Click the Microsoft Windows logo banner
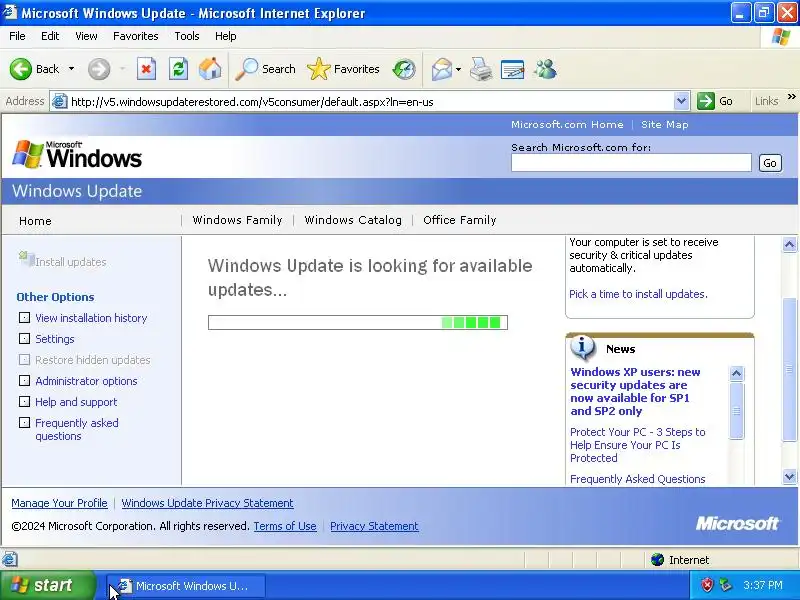800x600 pixels. pos(77,155)
